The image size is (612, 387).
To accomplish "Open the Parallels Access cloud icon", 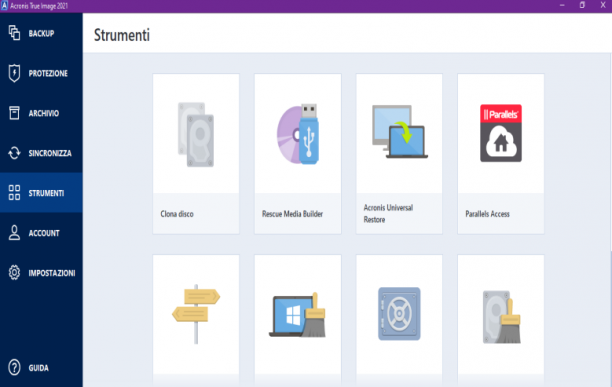I will [x=501, y=133].
